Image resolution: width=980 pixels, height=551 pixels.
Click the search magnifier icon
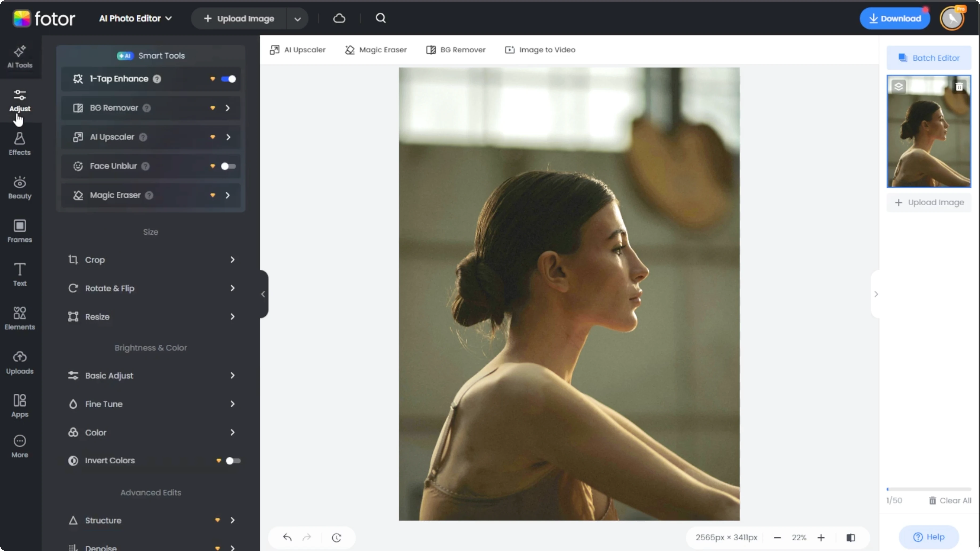pos(381,18)
